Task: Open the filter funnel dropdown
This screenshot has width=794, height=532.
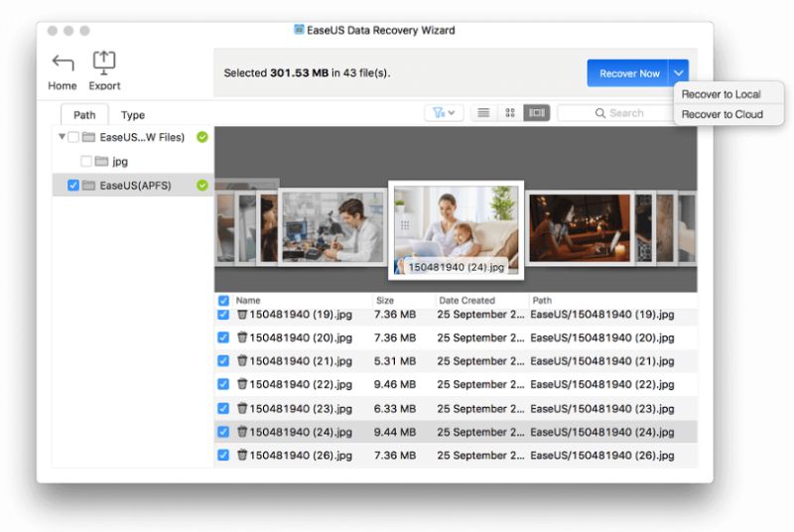Action: [444, 112]
